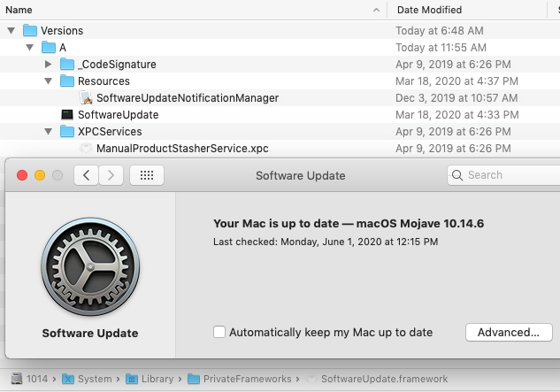Viewport: 560px width, 392px height.
Task: Show all preferences with the grid button
Action: click(147, 175)
